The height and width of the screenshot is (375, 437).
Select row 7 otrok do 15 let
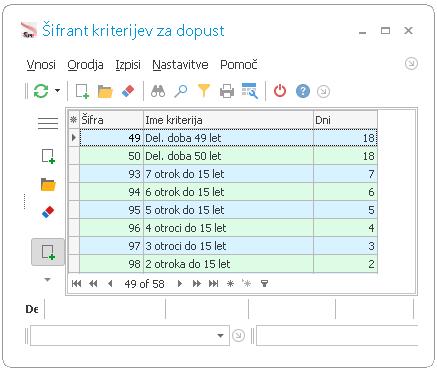228,174
